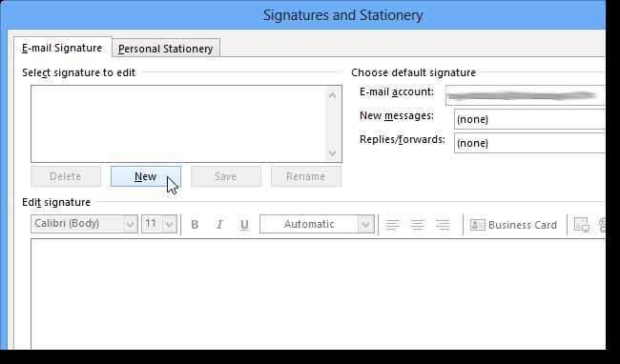Expand the Automatic font color dropdown
Screen dimensions: 620x364
click(317, 224)
